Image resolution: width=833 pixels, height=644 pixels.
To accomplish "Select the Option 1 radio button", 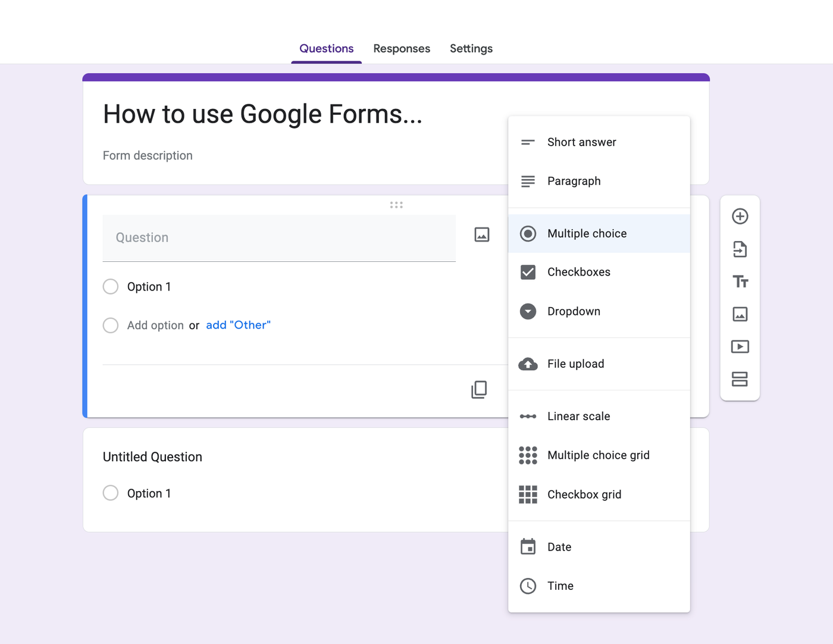I will (111, 286).
